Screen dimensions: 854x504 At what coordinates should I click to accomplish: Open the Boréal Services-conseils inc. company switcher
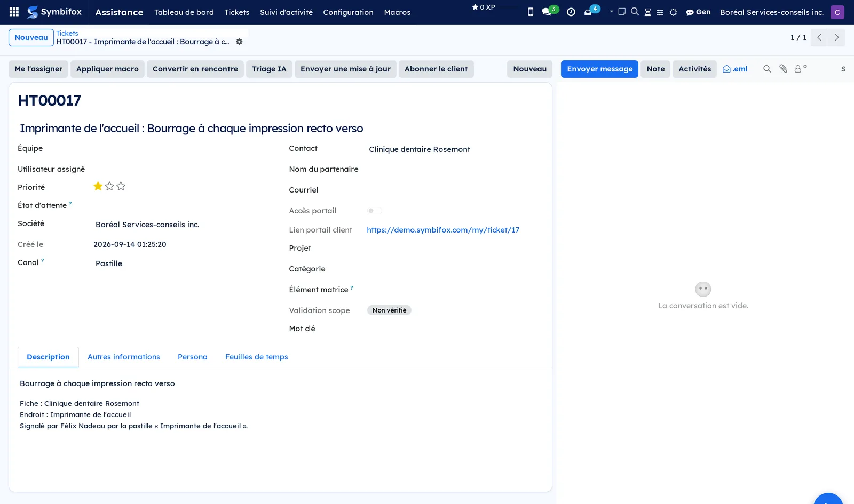(x=772, y=12)
